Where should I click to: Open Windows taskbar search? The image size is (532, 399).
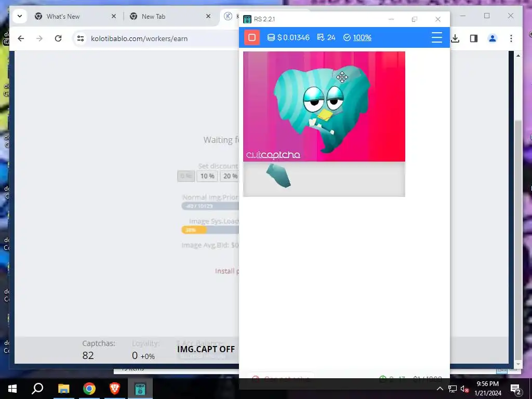[37, 389]
